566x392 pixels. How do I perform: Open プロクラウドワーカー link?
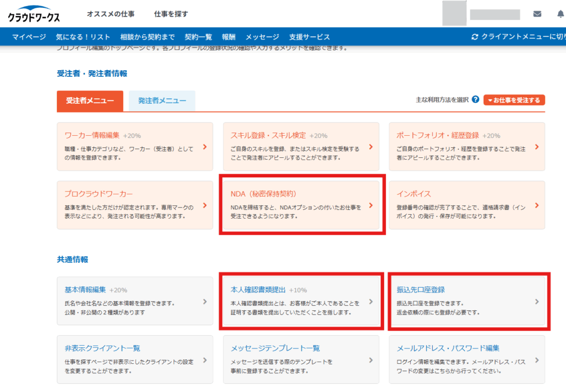pos(98,194)
